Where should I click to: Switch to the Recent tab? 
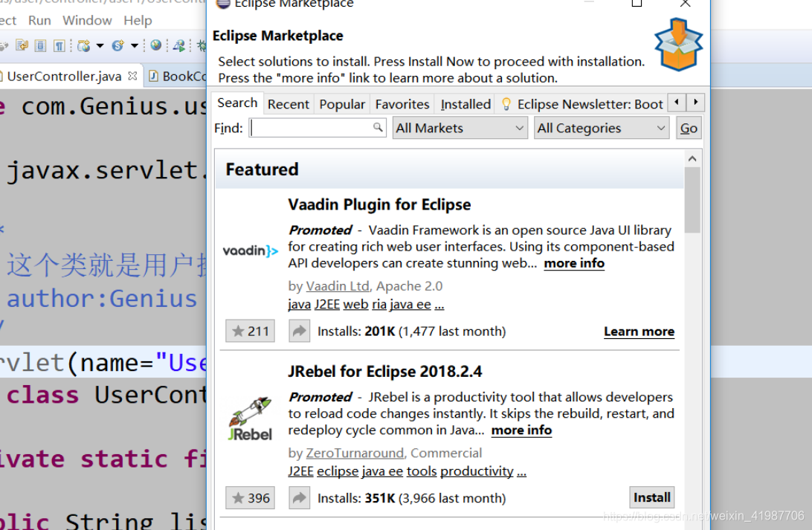(289, 104)
